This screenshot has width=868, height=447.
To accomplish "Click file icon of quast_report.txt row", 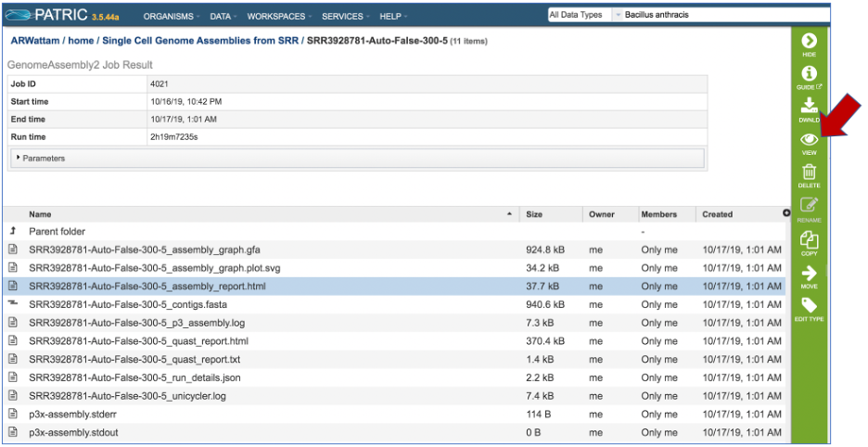I will coord(13,359).
